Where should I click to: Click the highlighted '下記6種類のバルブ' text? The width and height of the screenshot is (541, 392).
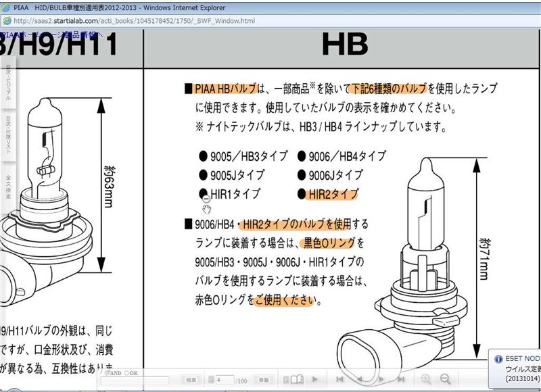point(389,89)
